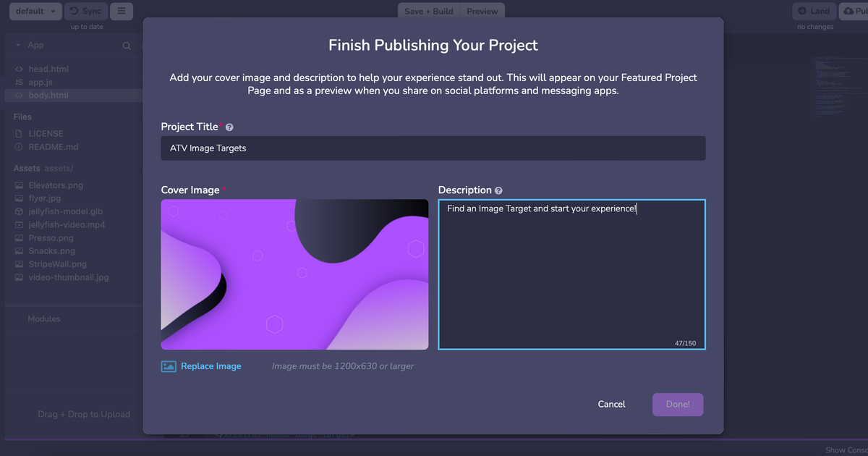Click the Replace Image link
The width and height of the screenshot is (868, 456).
click(211, 366)
